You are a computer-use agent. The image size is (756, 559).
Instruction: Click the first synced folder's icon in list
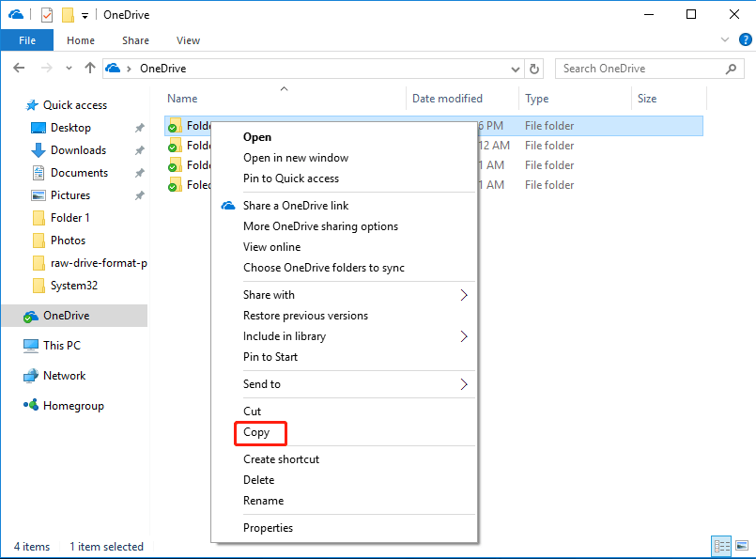coord(175,125)
